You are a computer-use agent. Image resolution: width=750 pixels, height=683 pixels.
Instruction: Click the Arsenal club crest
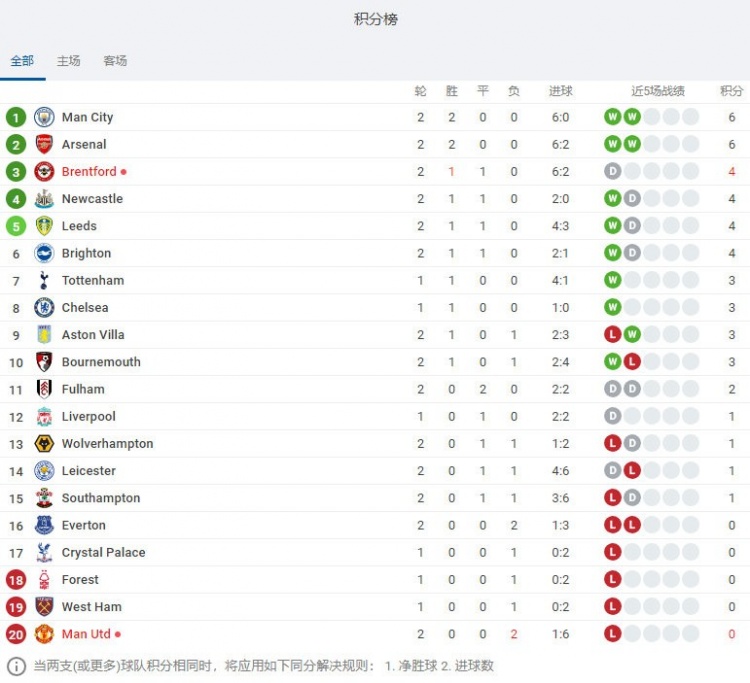(44, 144)
